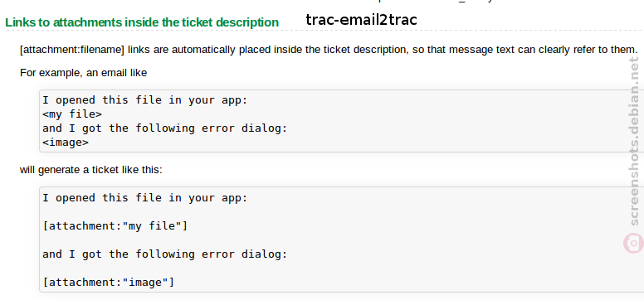Viewport: 644px width, 300px height.
Task: Click the 'error dialog' line in the first code block
Action: (164, 128)
